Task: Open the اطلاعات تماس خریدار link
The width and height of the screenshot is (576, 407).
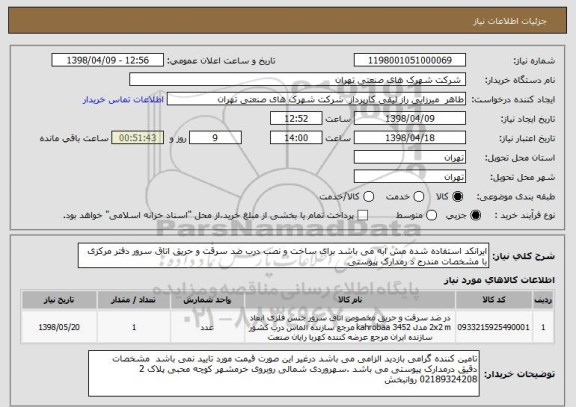Action: click(123, 100)
